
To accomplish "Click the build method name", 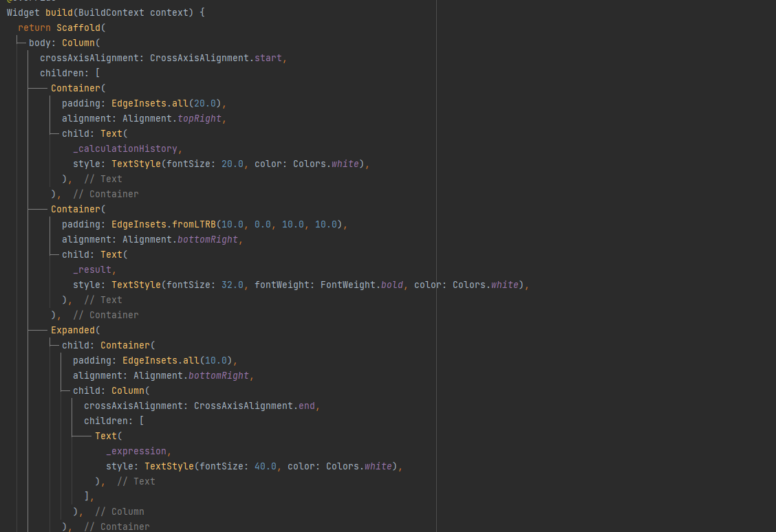I will click(59, 12).
